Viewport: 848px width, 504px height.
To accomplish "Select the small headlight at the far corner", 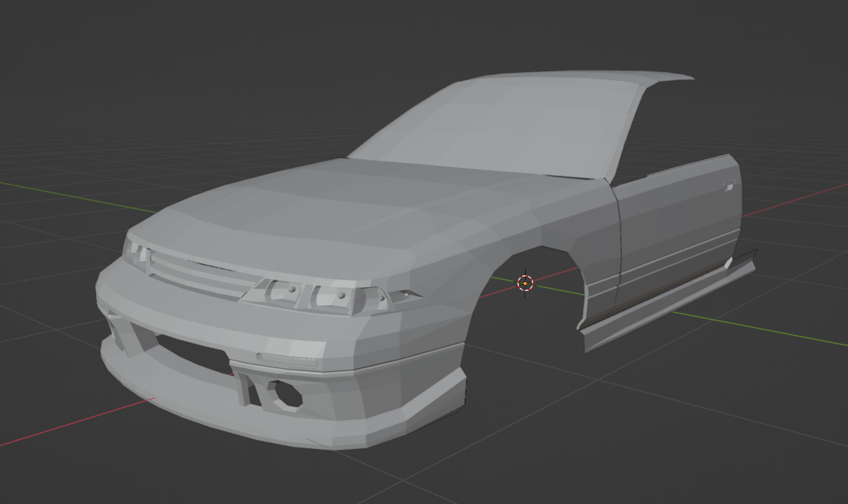I will [135, 248].
